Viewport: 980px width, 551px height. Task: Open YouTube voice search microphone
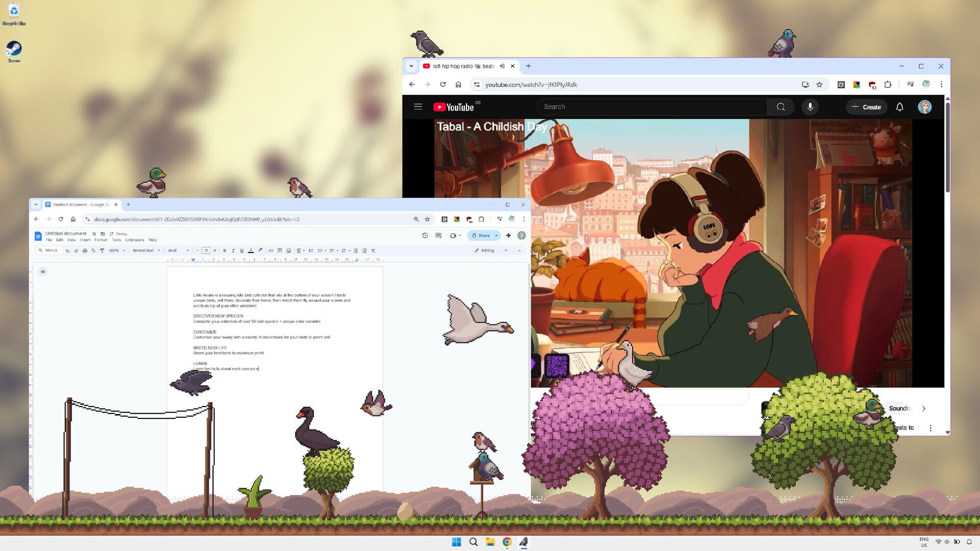point(810,107)
